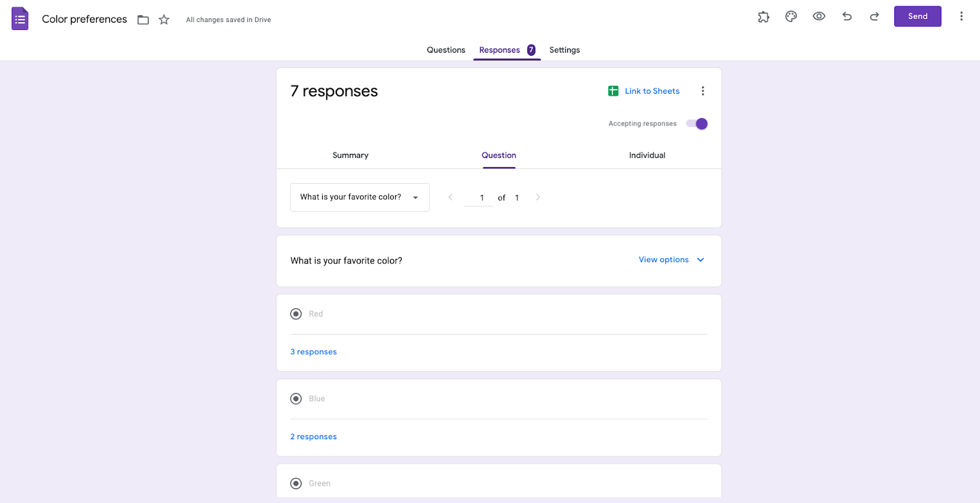Open the add-ons puzzle icon
Image resolution: width=980 pixels, height=503 pixels.
[x=763, y=17]
